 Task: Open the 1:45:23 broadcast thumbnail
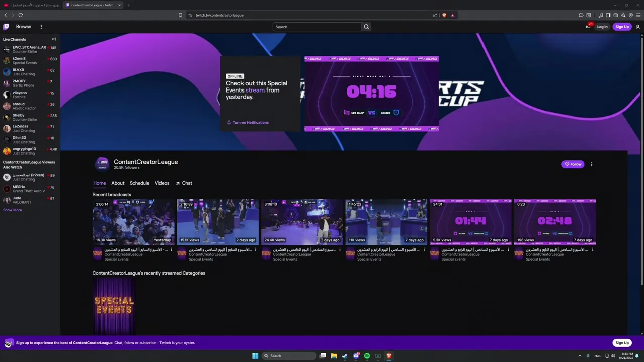(x=386, y=222)
